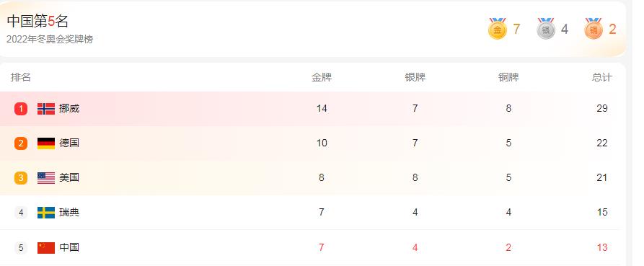
Task: Click the silver medal icon in header
Action: (x=546, y=29)
